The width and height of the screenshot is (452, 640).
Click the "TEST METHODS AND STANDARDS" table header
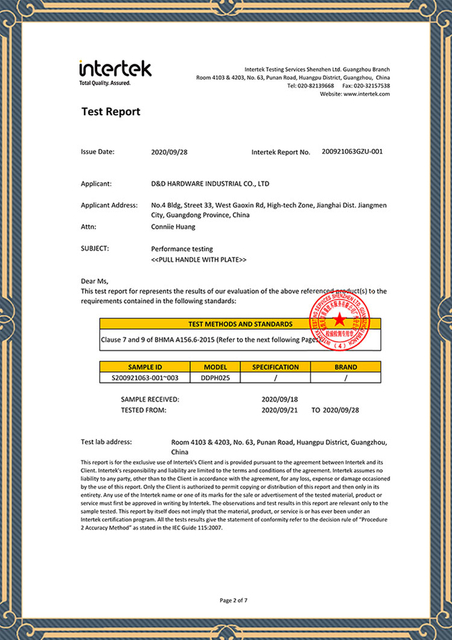pos(240,324)
